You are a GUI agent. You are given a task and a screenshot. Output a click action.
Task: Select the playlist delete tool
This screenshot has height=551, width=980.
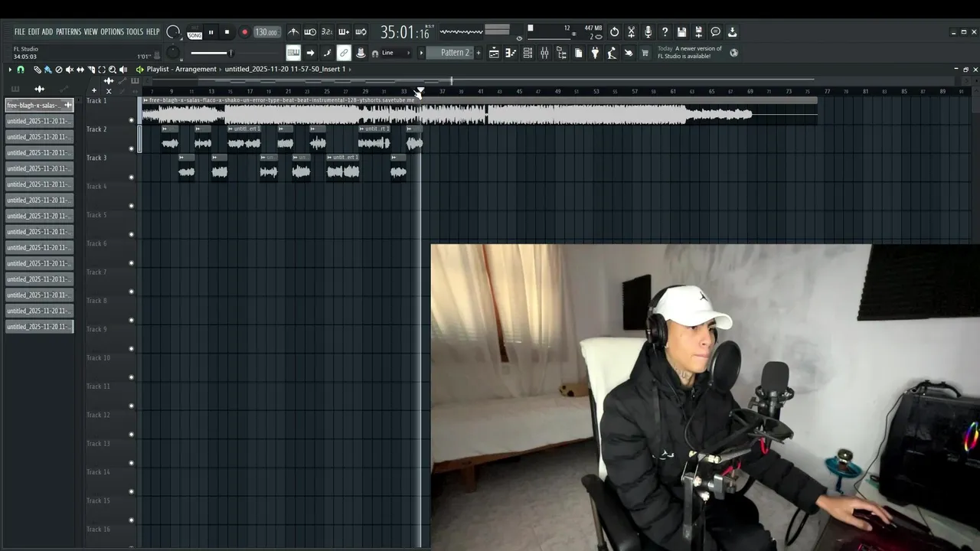(x=59, y=70)
